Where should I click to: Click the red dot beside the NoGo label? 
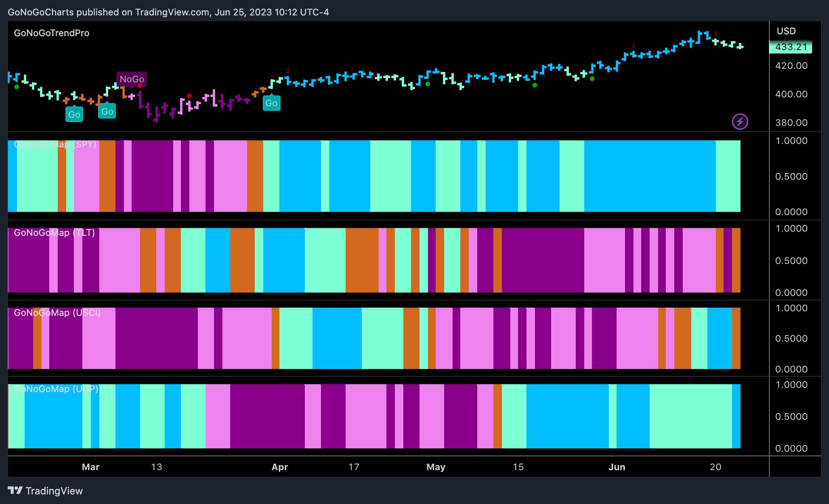[140, 86]
